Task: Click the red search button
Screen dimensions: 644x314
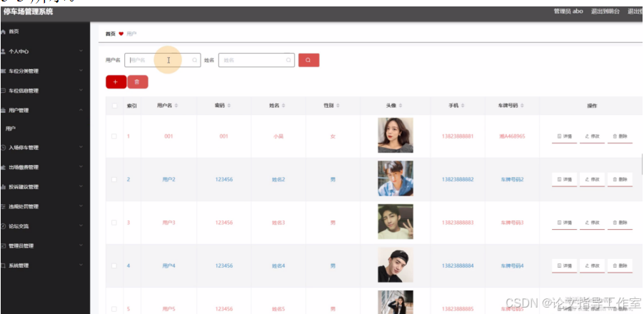Action: point(308,60)
